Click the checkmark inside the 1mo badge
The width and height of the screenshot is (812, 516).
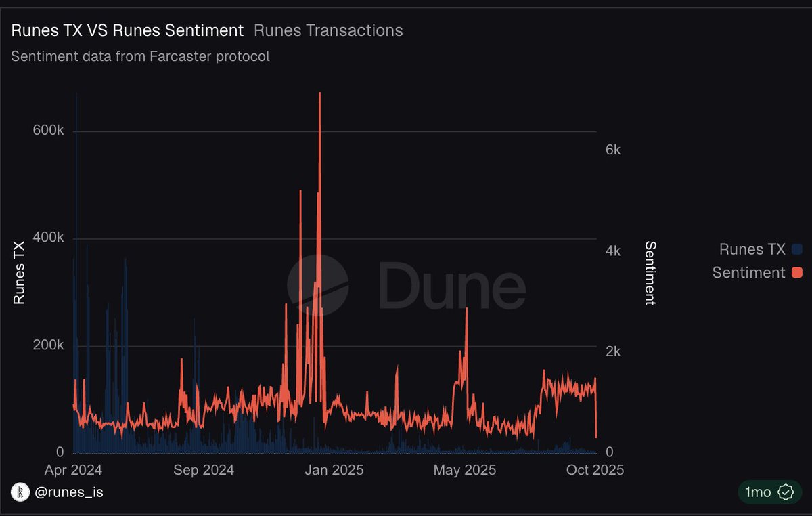click(784, 492)
